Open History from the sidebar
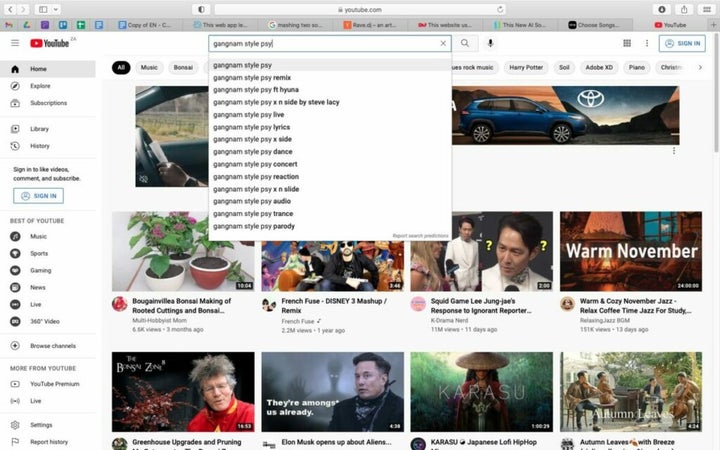Screen dimensions: 720x450 tap(39, 146)
